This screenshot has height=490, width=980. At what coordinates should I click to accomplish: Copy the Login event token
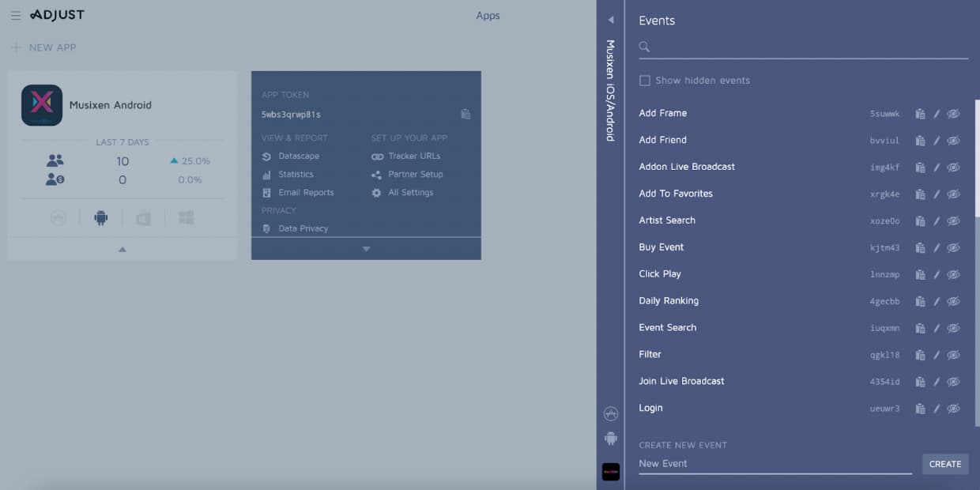(920, 409)
